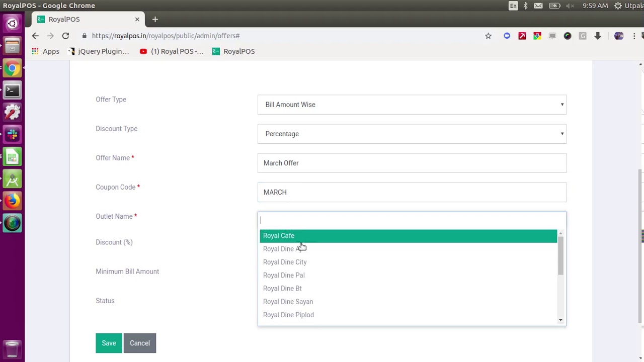Screen dimensions: 644x362
Task: Open the Terminal from the dock
Action: point(12,90)
